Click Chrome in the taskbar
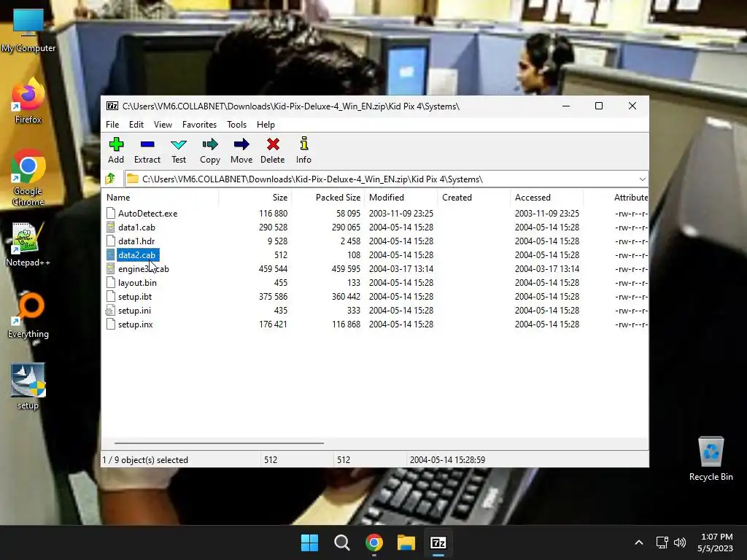The width and height of the screenshot is (747, 560). [x=374, y=542]
